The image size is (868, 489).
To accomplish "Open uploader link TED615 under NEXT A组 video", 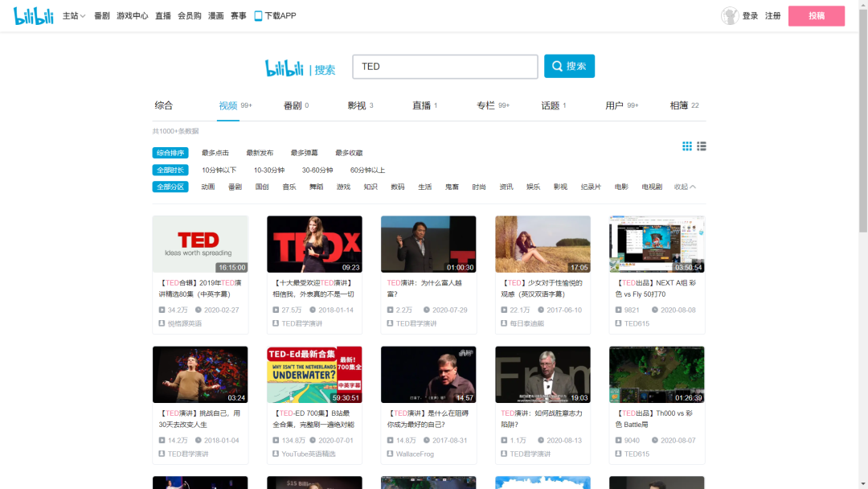I will click(637, 323).
